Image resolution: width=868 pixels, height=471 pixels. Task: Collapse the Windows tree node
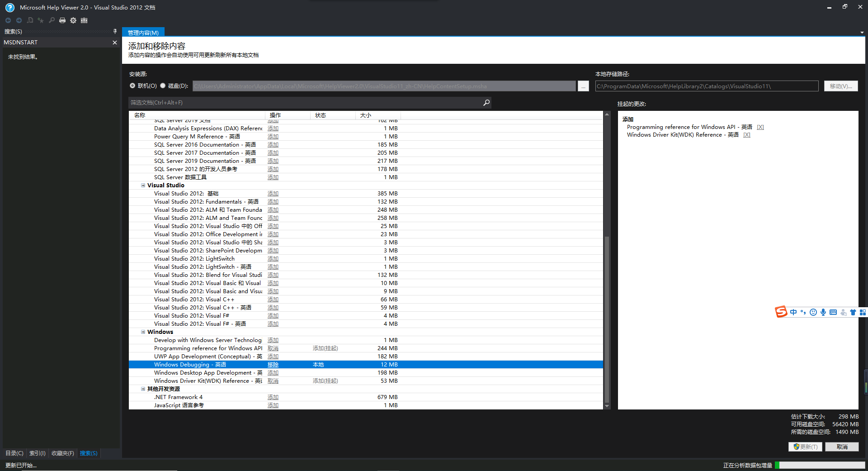(x=143, y=332)
